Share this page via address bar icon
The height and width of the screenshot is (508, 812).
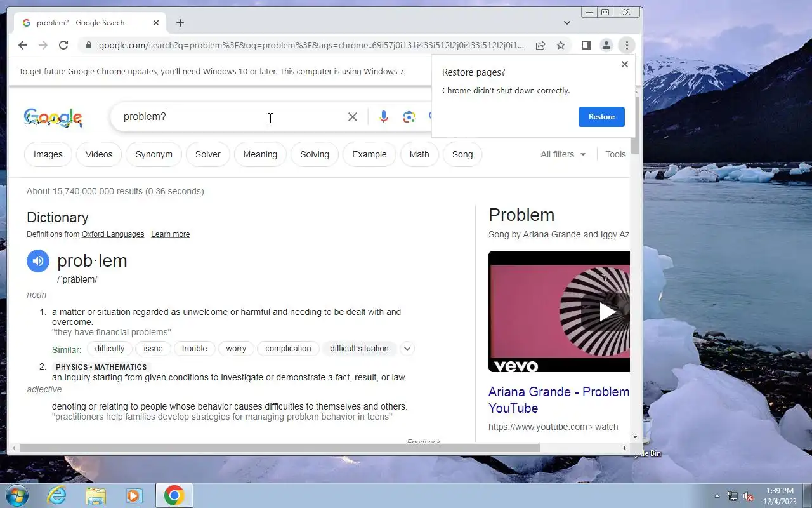[540, 45]
